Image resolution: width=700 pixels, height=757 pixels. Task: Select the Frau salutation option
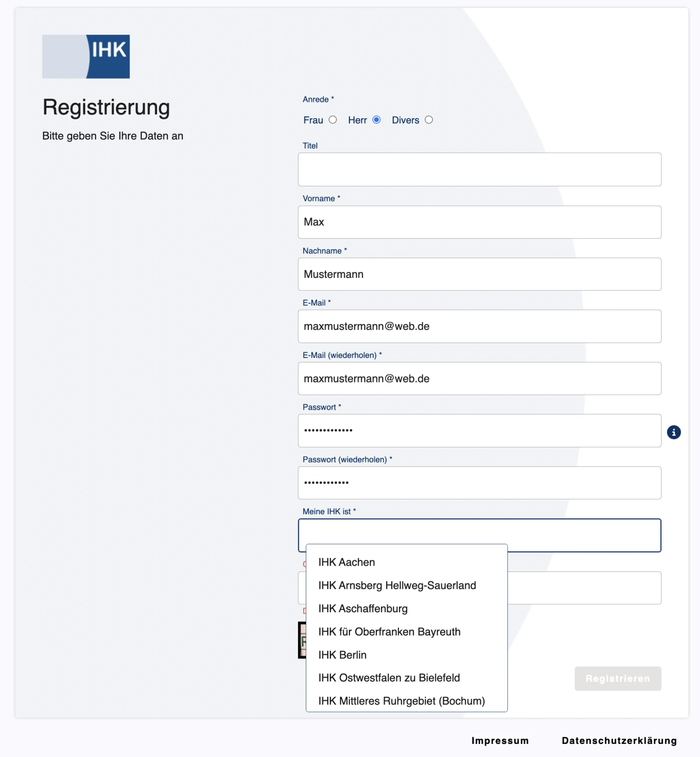333,120
